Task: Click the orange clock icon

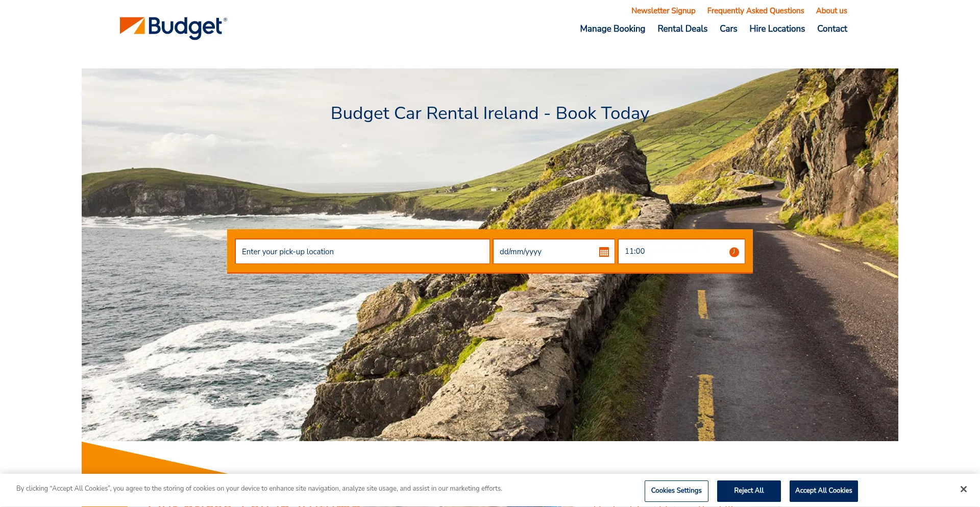Action: tap(734, 252)
